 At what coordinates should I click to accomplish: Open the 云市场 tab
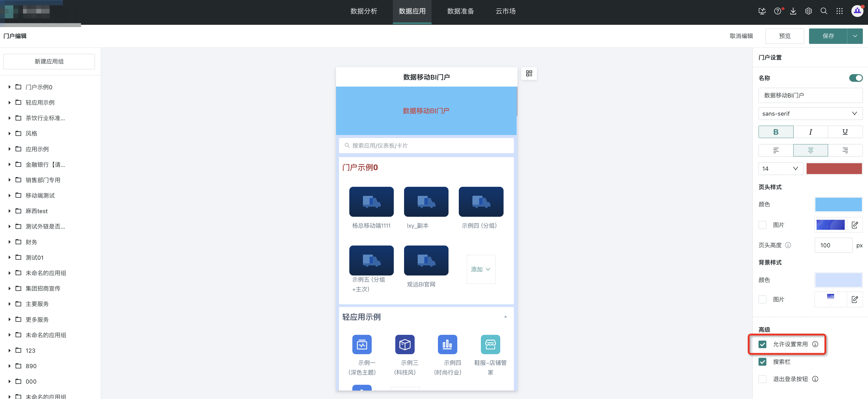coord(505,12)
